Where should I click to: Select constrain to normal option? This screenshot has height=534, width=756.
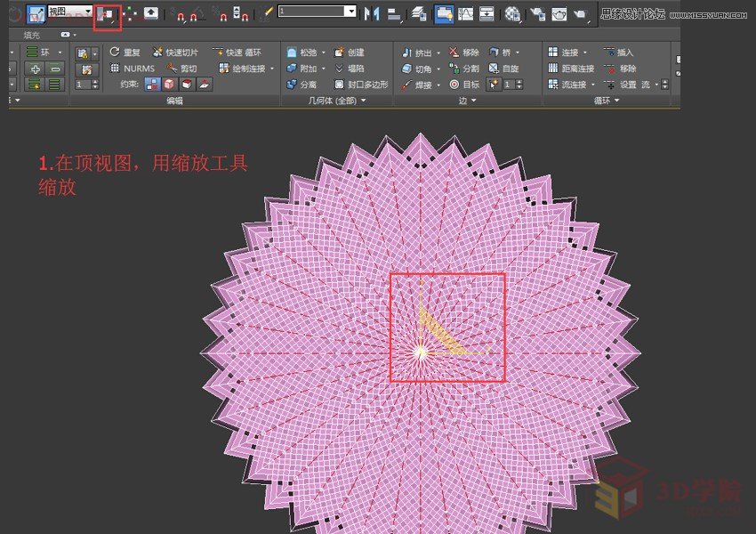coord(204,85)
